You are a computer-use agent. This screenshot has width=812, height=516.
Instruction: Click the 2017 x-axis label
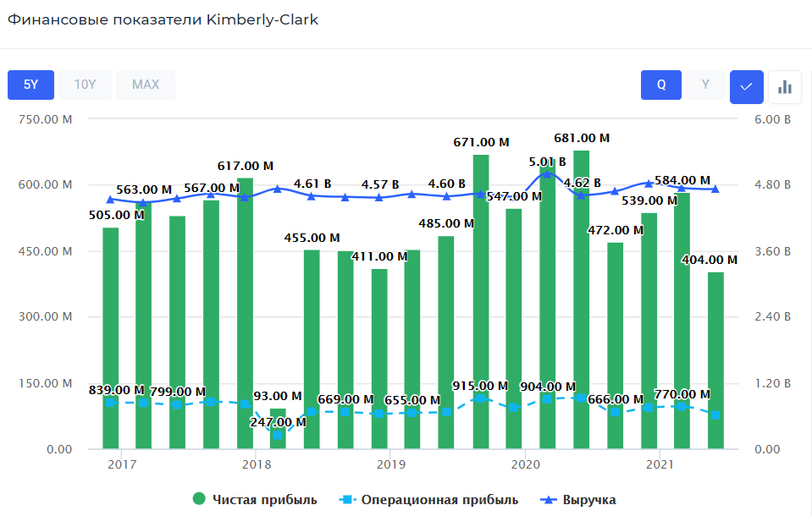pyautogui.click(x=122, y=464)
